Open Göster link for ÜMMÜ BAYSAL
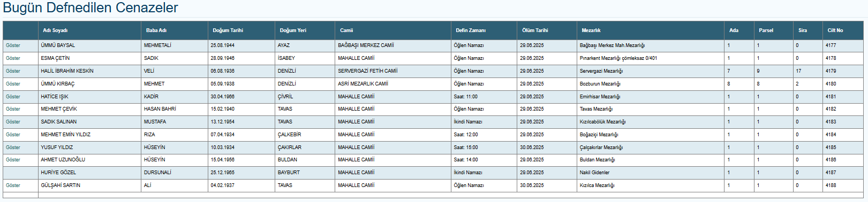 (x=13, y=45)
